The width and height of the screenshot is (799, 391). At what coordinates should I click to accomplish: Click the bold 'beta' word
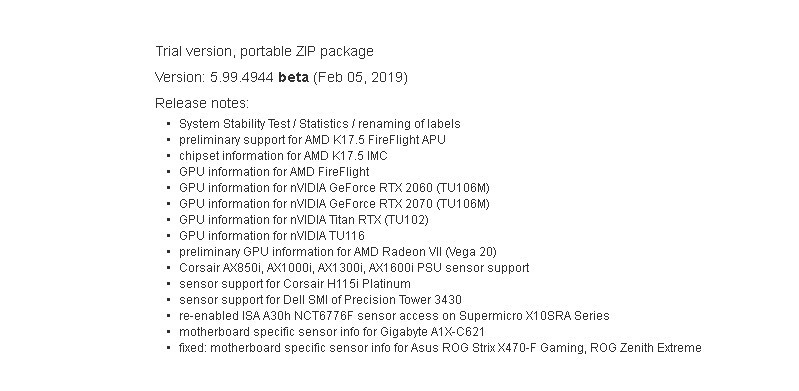(294, 77)
